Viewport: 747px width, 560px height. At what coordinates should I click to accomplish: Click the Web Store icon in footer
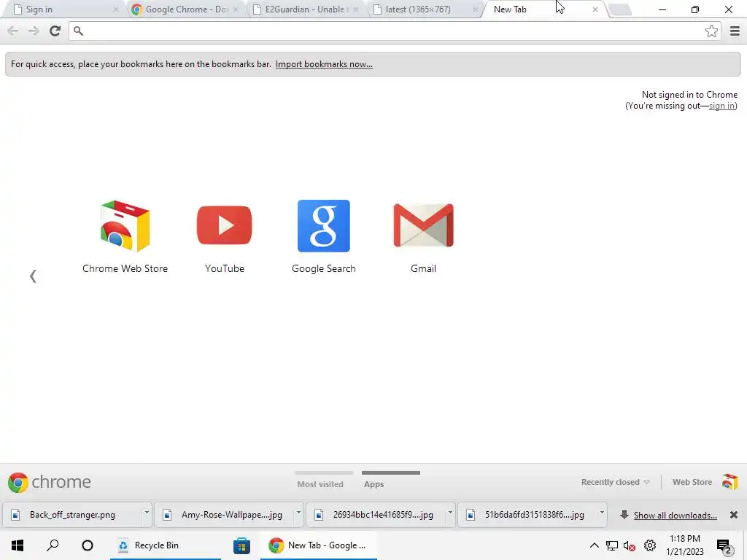[729, 482]
